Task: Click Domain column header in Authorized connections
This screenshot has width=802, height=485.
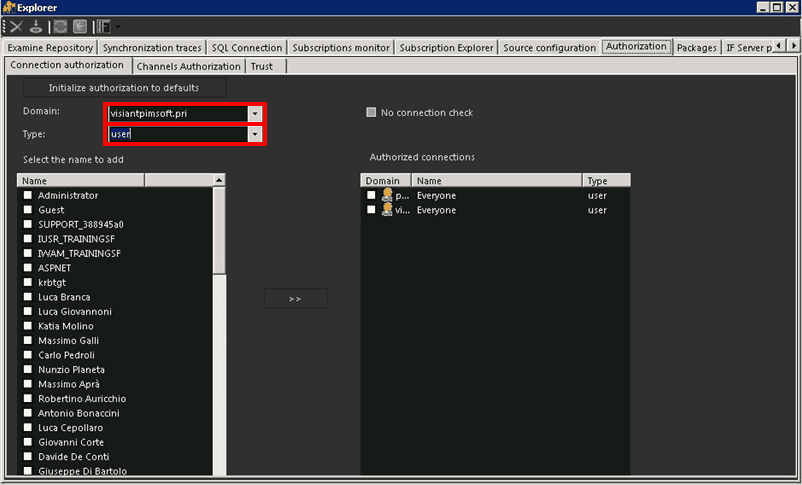Action: [x=386, y=181]
